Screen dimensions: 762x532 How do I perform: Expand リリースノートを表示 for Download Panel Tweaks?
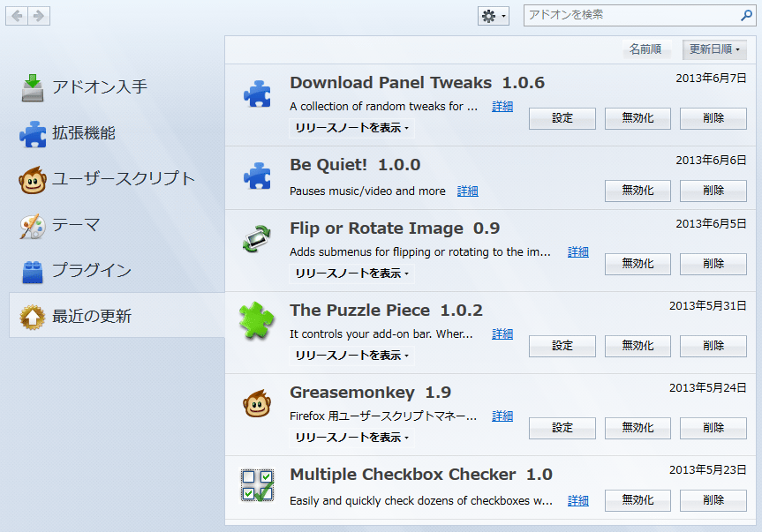click(351, 128)
